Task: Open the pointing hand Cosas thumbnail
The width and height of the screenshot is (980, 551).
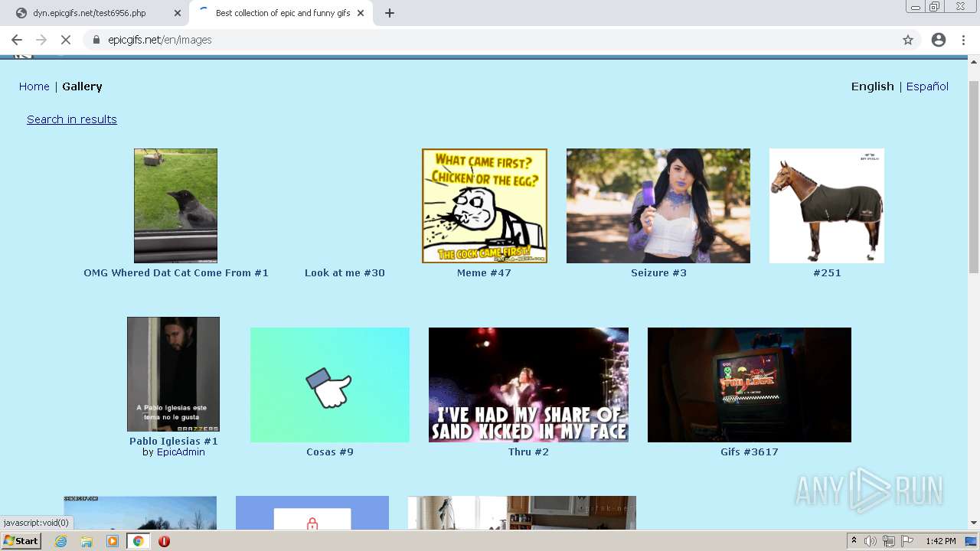Action: pyautogui.click(x=330, y=385)
